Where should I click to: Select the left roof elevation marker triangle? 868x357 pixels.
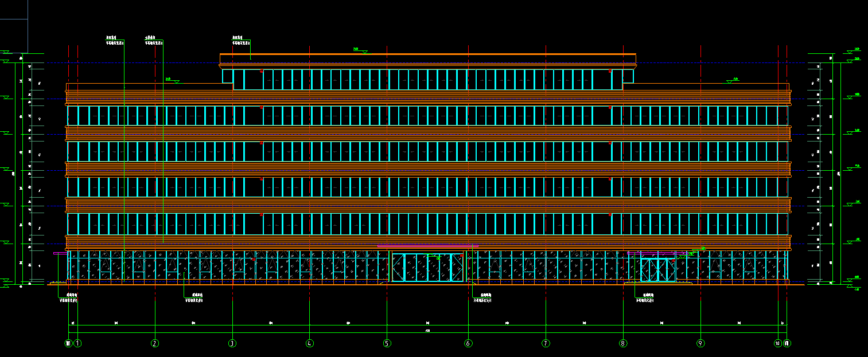tap(172, 80)
